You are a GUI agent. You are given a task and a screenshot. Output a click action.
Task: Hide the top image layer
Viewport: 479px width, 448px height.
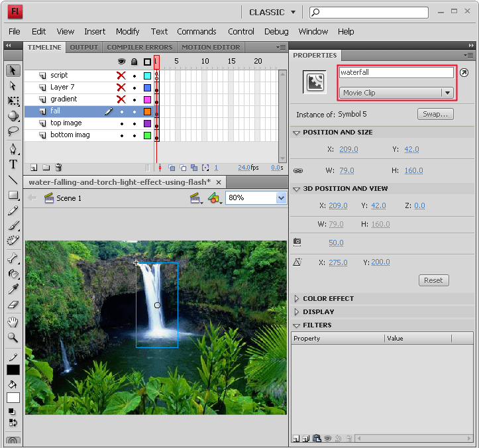(x=122, y=124)
